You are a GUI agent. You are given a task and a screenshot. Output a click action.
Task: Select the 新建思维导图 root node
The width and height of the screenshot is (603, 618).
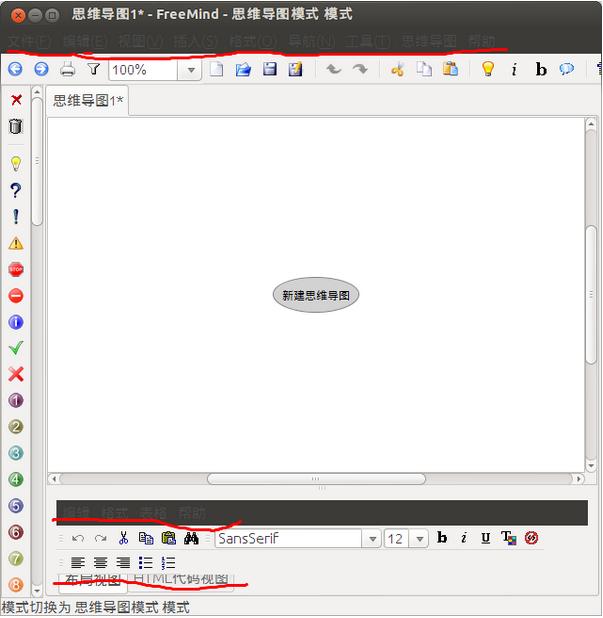click(x=315, y=295)
